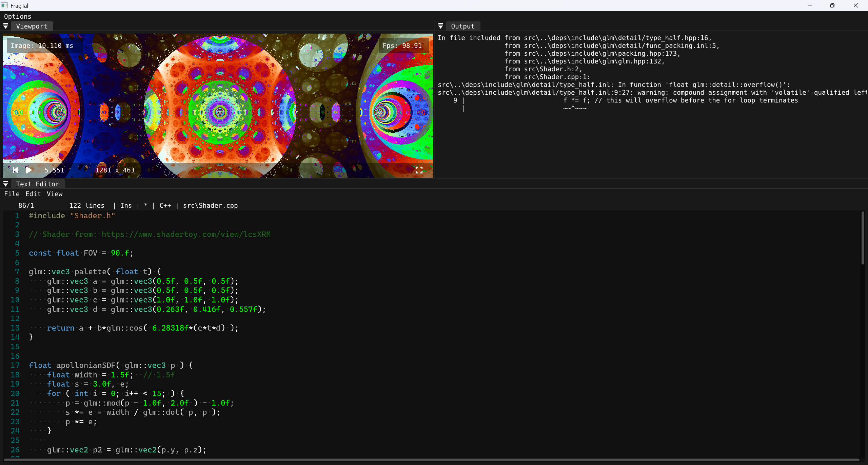Click the 'In file included from' first output line

tap(575, 38)
